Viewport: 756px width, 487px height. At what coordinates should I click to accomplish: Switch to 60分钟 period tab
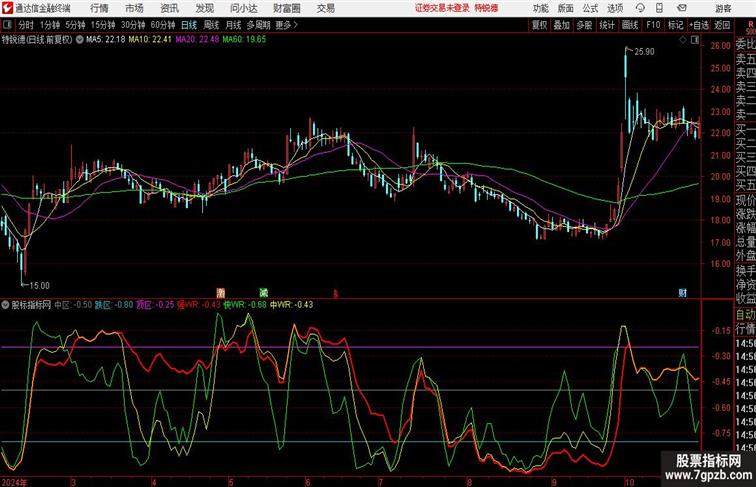tap(163, 25)
